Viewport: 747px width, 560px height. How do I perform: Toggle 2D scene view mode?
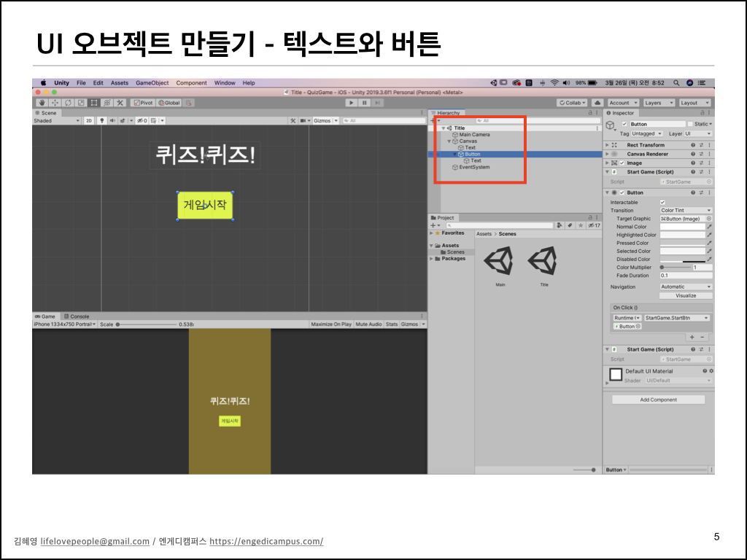[88, 120]
